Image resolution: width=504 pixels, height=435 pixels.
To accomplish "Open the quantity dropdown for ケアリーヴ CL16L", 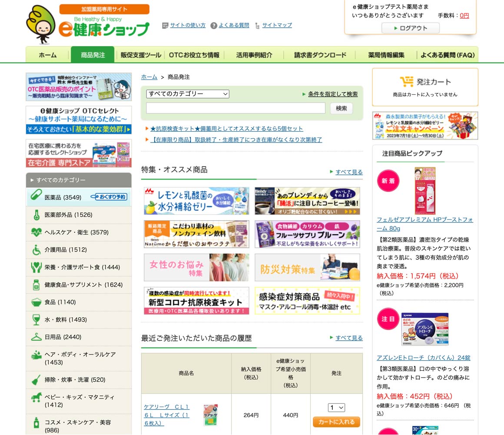I will point(336,408).
